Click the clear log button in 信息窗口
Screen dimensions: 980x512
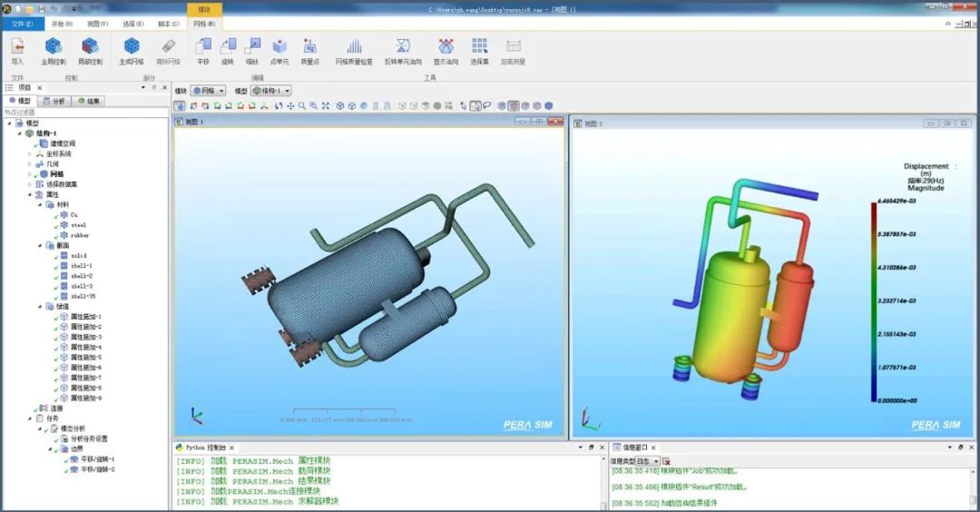(x=666, y=461)
